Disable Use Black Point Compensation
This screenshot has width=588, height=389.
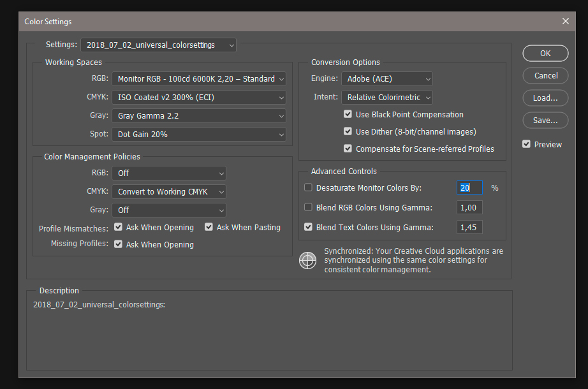(x=348, y=114)
